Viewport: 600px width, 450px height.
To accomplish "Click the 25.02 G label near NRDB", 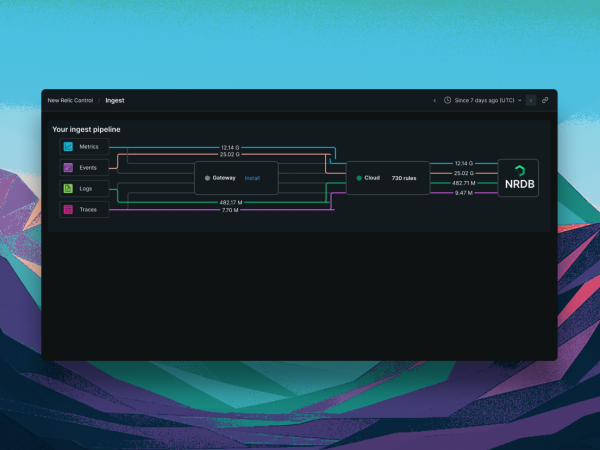I will coord(464,173).
